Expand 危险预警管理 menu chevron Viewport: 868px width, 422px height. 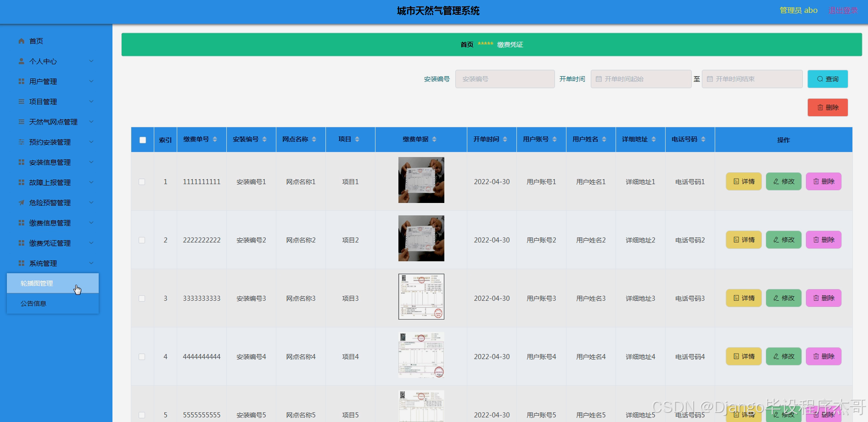pyautogui.click(x=91, y=203)
